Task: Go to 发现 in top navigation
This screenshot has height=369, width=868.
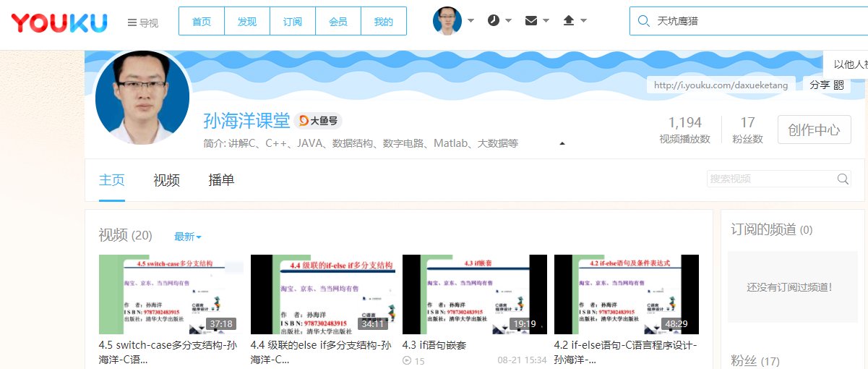Action: pos(247,22)
